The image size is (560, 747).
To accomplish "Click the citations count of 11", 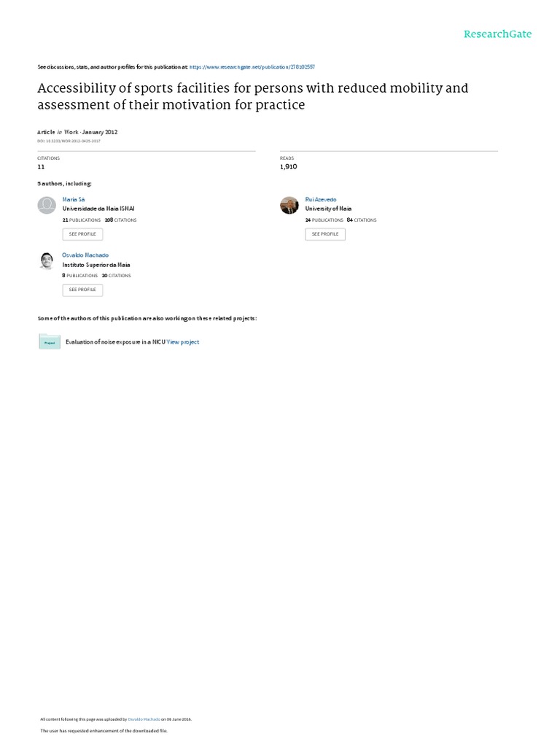I will (41, 167).
